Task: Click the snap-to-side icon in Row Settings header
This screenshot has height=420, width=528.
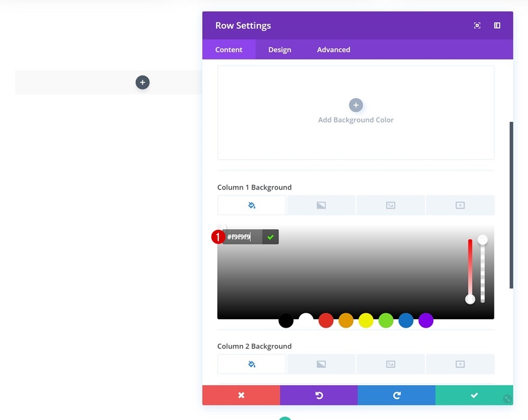Action: pos(497,26)
